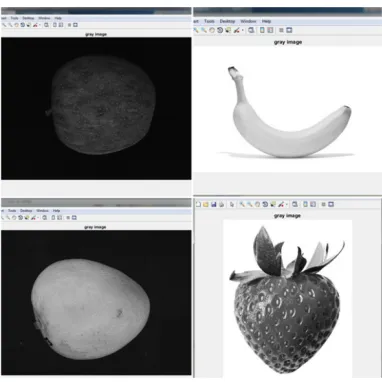This screenshot has width=382, height=382.
Task: Insert legend in apple window
Action: [61, 25]
